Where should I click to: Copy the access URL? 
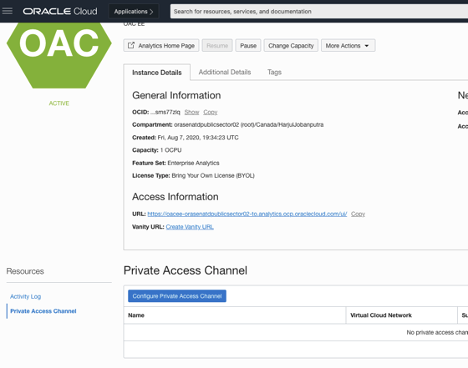point(358,214)
